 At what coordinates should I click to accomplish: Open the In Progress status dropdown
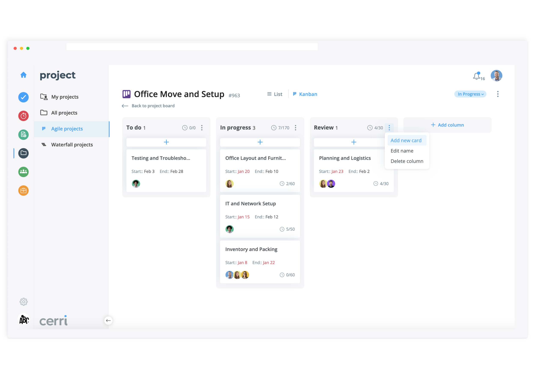tap(470, 94)
